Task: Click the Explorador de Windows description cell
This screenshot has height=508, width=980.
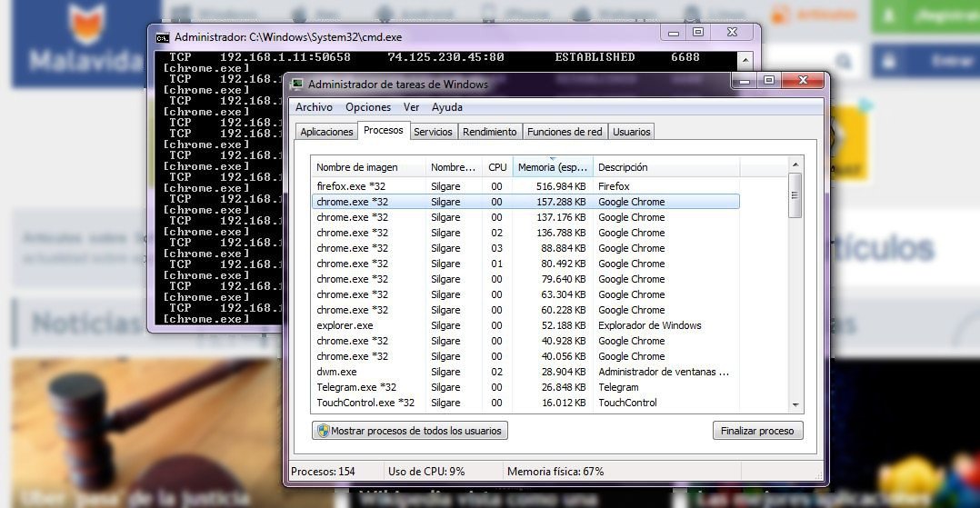Action: pyautogui.click(x=649, y=325)
